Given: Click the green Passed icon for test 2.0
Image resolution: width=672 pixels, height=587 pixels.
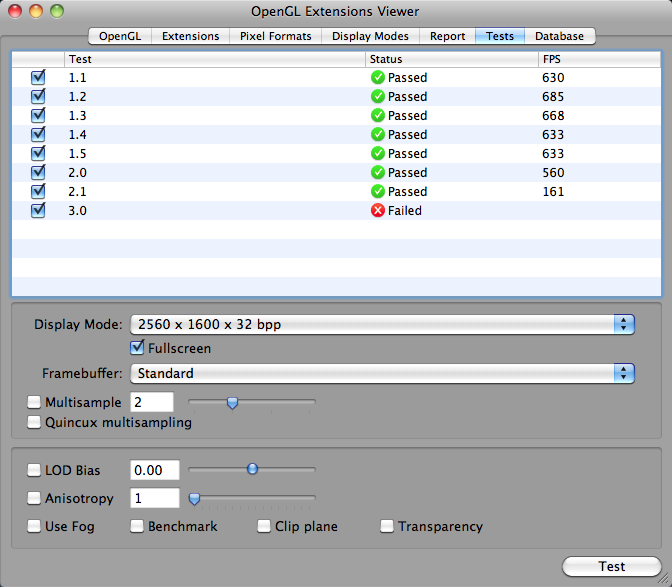Looking at the screenshot, I should pos(378,172).
